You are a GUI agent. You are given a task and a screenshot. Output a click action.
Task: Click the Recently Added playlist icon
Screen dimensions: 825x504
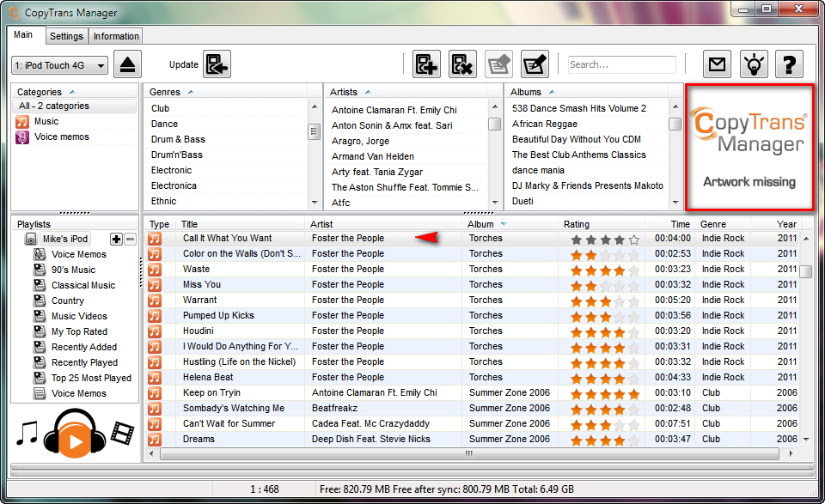coord(40,347)
